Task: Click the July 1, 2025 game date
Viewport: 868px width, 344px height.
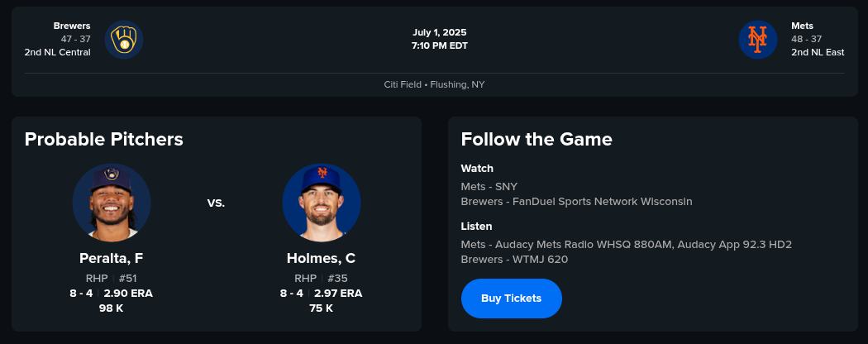Action: (440, 32)
